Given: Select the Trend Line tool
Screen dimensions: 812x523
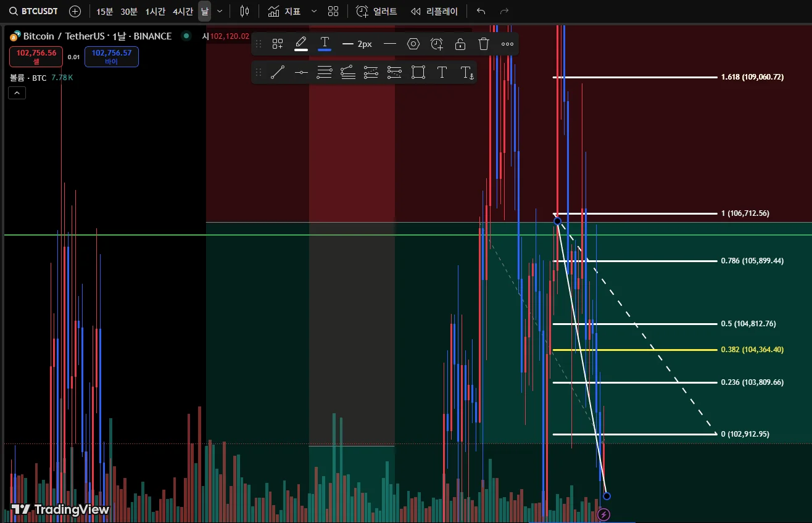Looking at the screenshot, I should (x=278, y=73).
